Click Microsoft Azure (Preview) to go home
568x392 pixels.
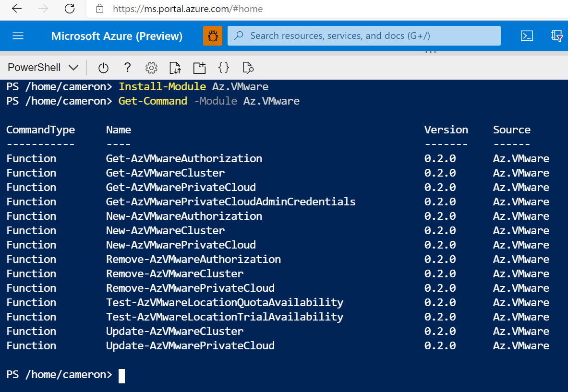coord(117,36)
